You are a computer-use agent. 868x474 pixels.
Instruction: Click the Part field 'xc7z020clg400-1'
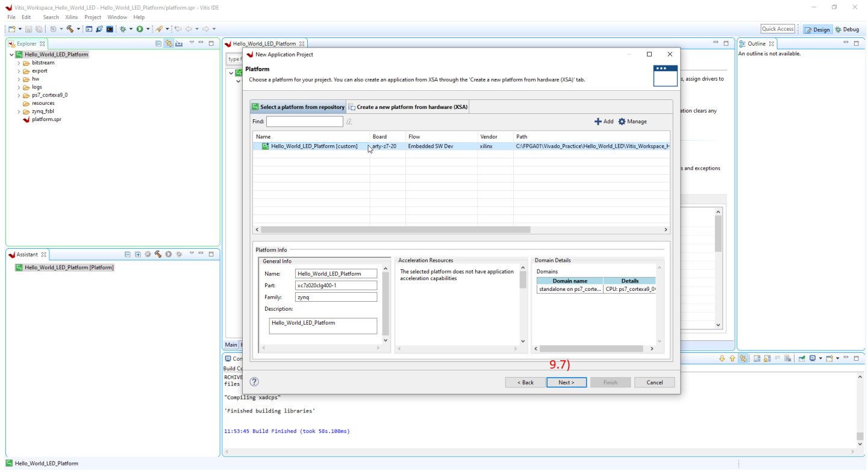pyautogui.click(x=336, y=285)
